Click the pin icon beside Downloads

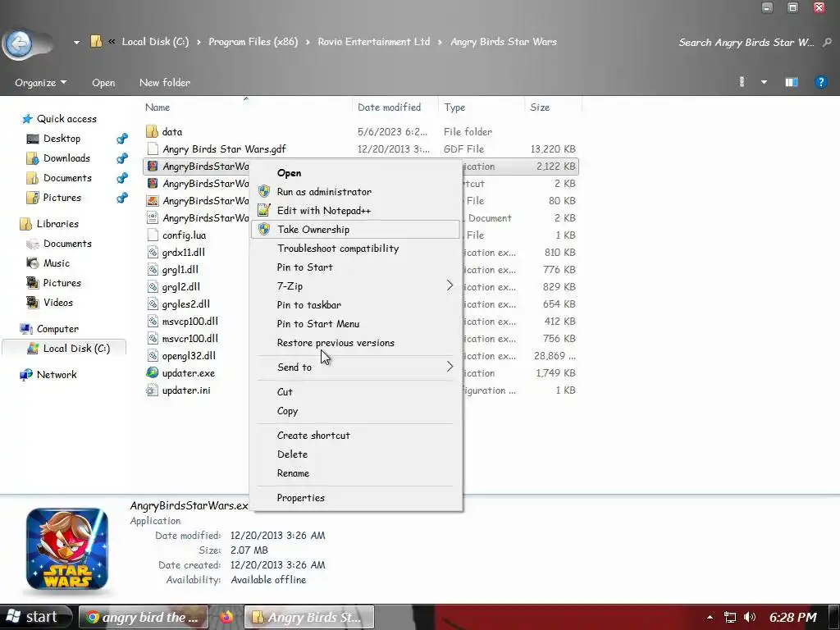(x=122, y=158)
